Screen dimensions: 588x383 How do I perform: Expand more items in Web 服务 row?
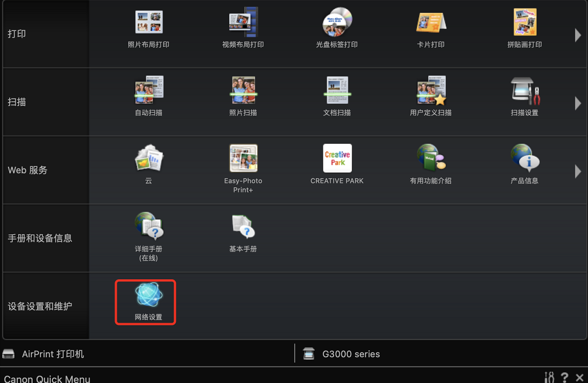[578, 171]
